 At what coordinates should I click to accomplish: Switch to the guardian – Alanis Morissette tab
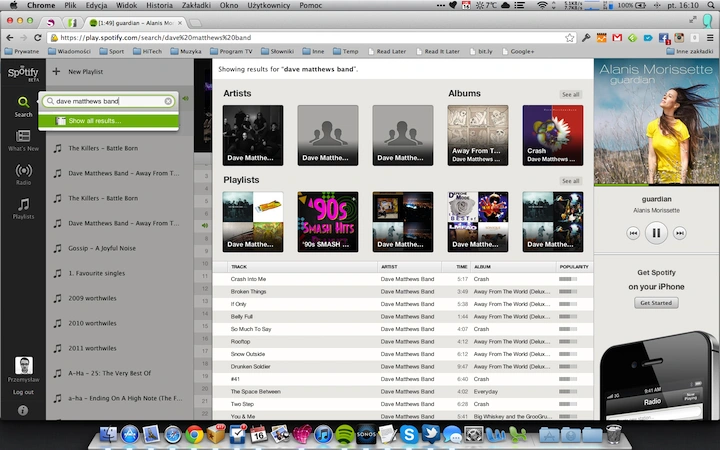point(136,22)
